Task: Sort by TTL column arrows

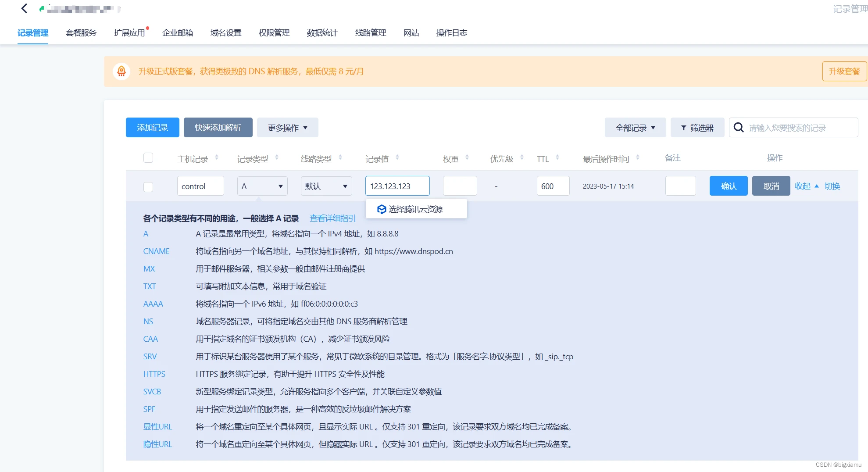Action: (x=557, y=157)
